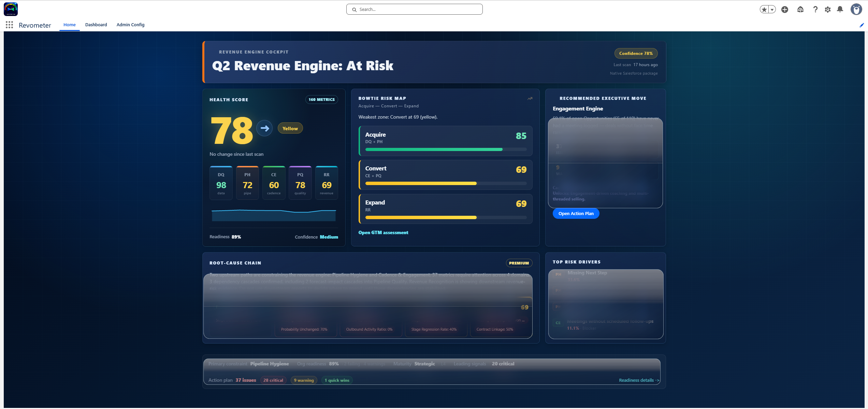Select the PH pipe score tile
This screenshot has height=409, width=868.
coord(247,183)
